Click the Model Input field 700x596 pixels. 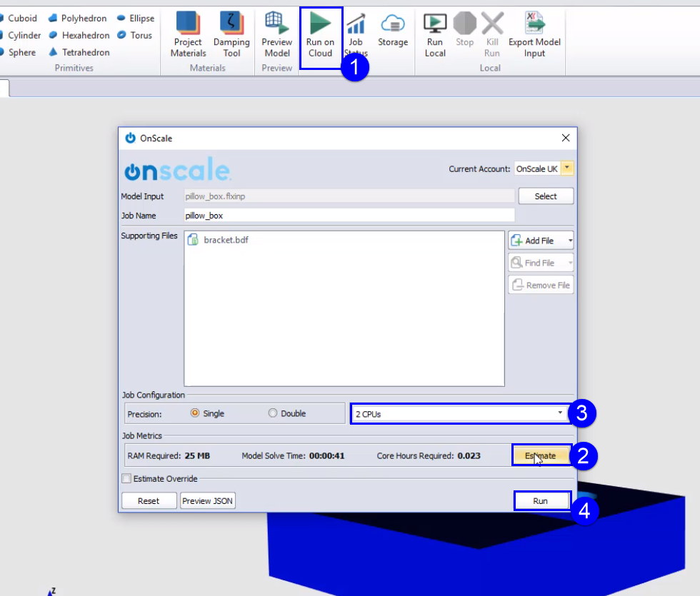[x=349, y=196]
